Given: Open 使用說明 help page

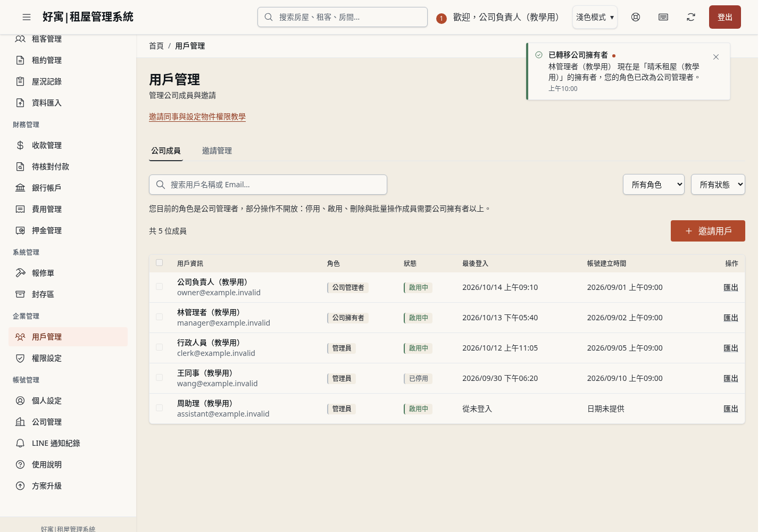Looking at the screenshot, I should coord(68,464).
